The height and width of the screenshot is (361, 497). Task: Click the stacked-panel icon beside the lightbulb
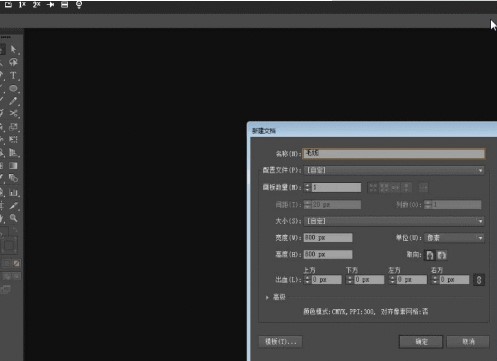point(65,5)
